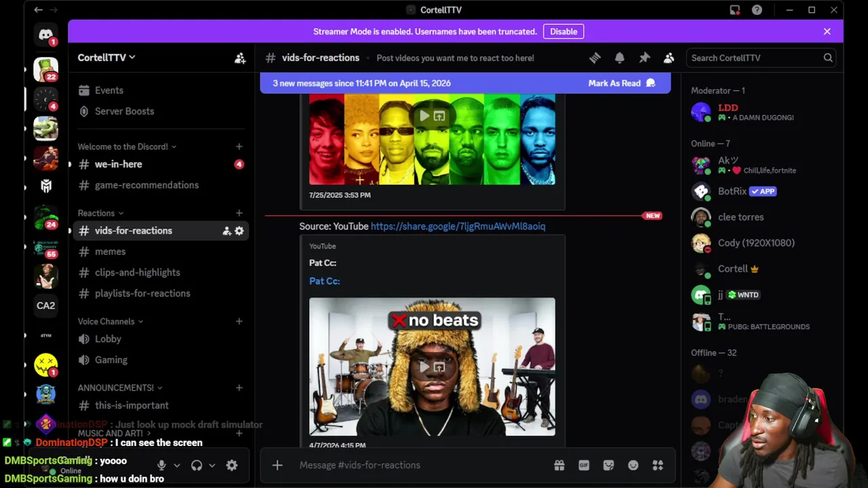Open the Threads icon in channel header
868x488 pixels.
tap(595, 58)
